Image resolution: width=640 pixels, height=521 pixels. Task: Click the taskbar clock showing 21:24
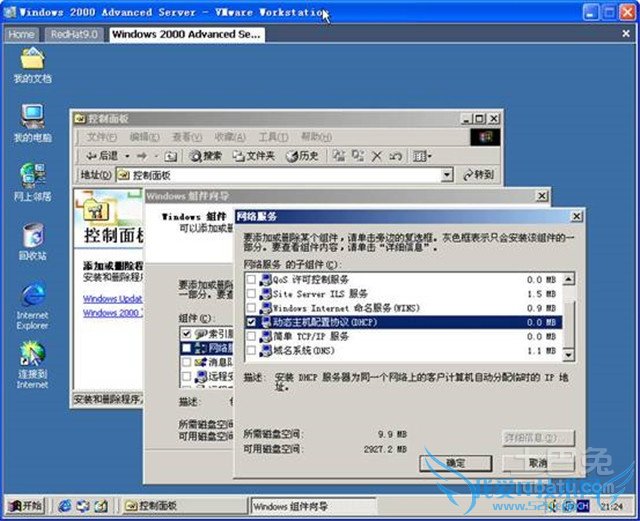(611, 507)
